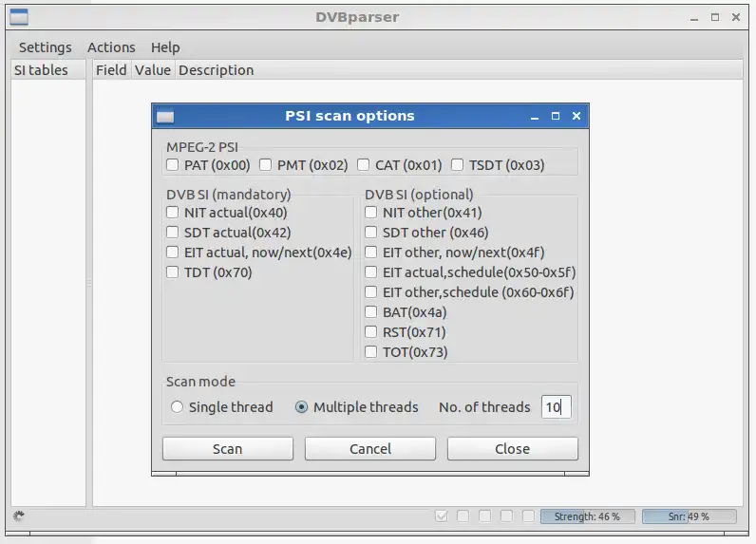756x544 pixels.
Task: Enable the TDT (0x70) checkbox
Action: (172, 272)
